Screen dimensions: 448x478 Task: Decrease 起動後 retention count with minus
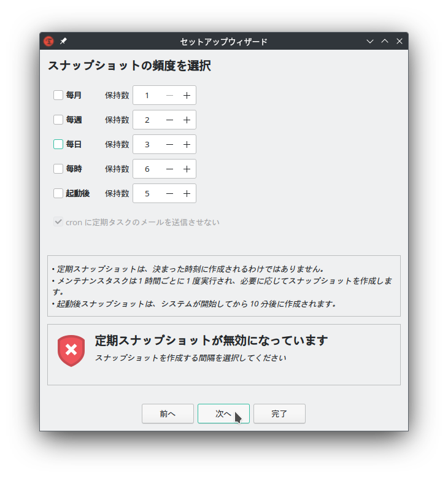(169, 193)
